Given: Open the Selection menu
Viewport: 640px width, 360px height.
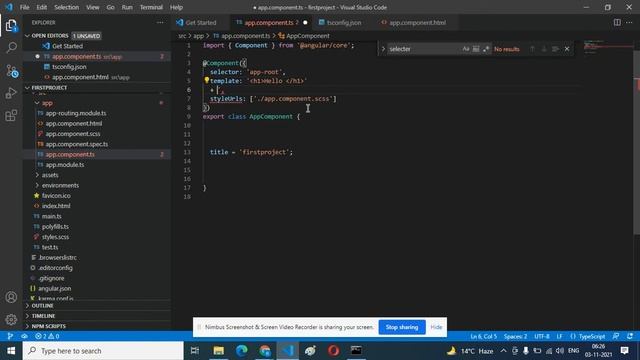Looking at the screenshot, I should click(x=67, y=7).
